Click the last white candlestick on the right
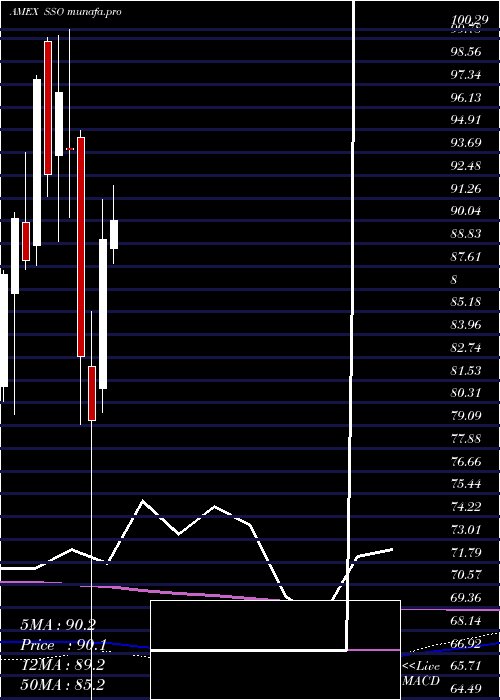The height and width of the screenshot is (700, 500). 114,234
